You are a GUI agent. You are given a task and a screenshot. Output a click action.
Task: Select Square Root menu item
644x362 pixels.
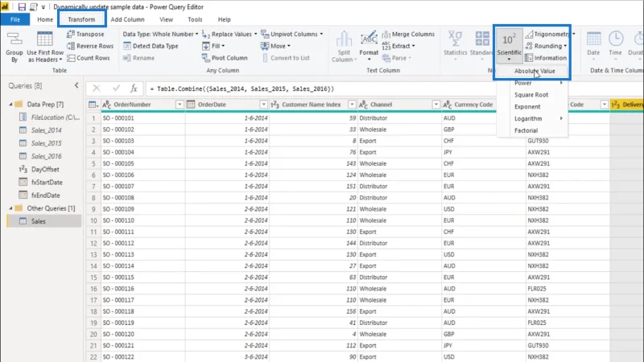click(532, 95)
